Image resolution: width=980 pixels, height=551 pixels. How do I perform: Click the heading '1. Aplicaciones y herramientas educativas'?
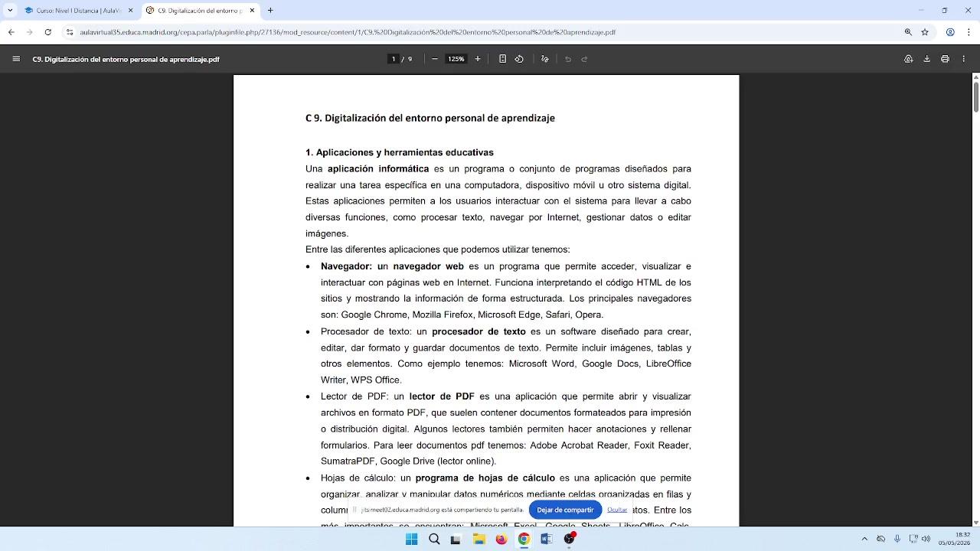pos(400,152)
